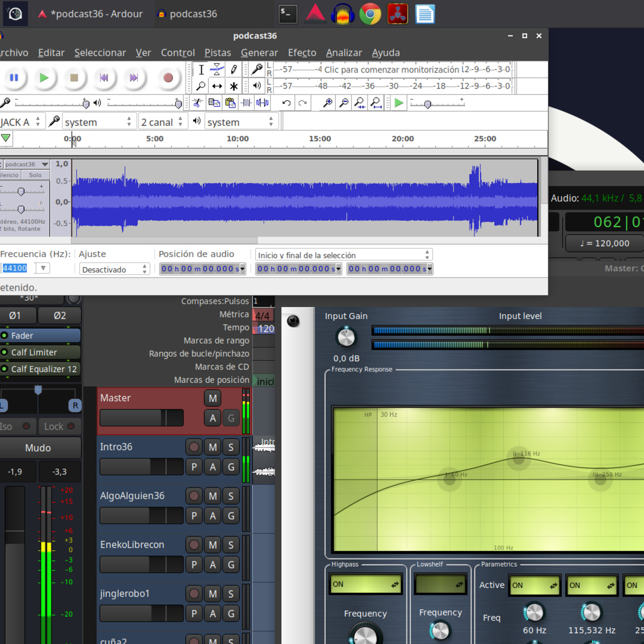The image size is (644, 644).
Task: Activate the Zoom tool magnifier
Action: tap(201, 86)
